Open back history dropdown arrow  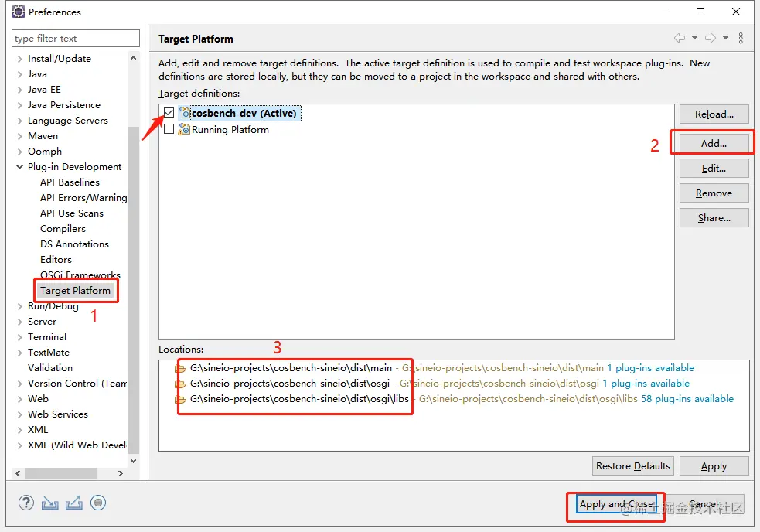(694, 38)
